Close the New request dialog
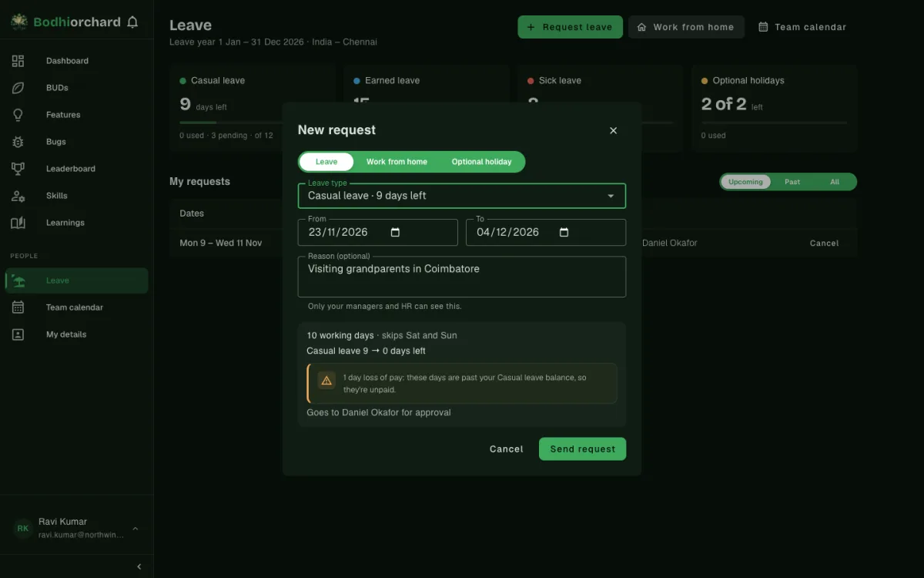 pos(614,130)
